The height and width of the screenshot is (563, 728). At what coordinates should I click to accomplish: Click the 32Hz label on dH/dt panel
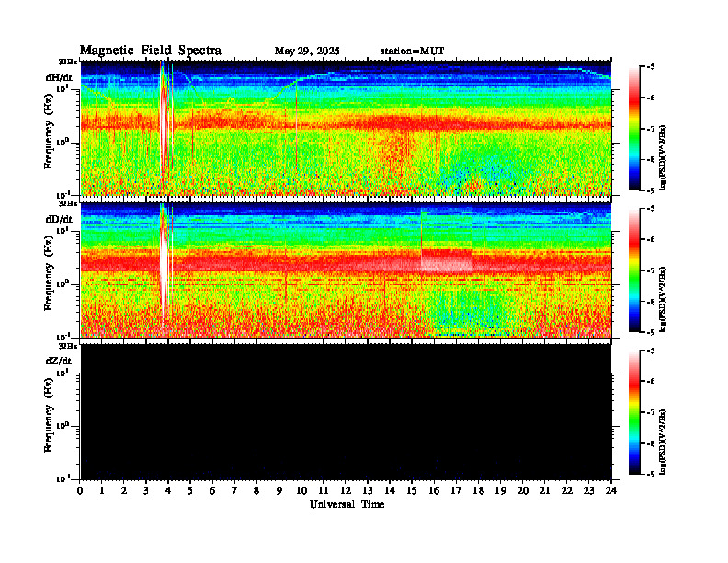[68, 62]
